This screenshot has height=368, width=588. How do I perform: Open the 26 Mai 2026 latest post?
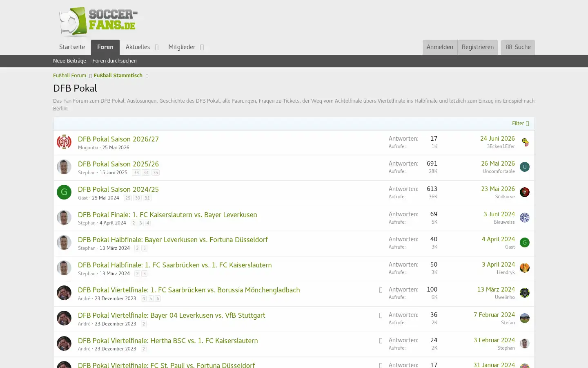pos(498,164)
